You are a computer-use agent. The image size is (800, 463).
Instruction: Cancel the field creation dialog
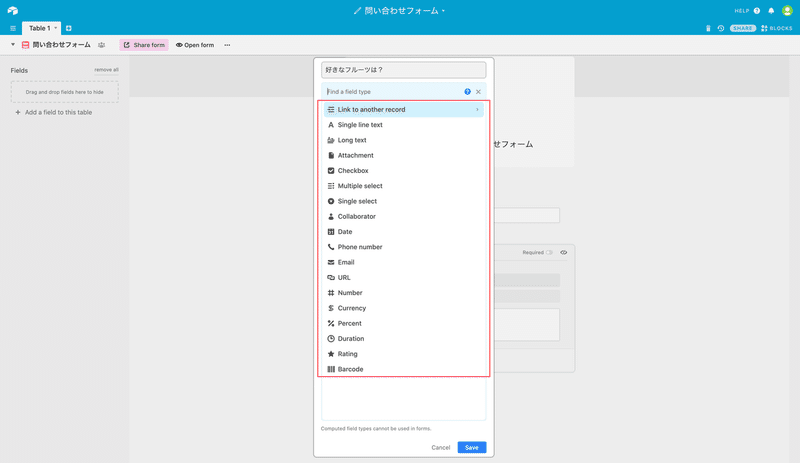(441, 448)
